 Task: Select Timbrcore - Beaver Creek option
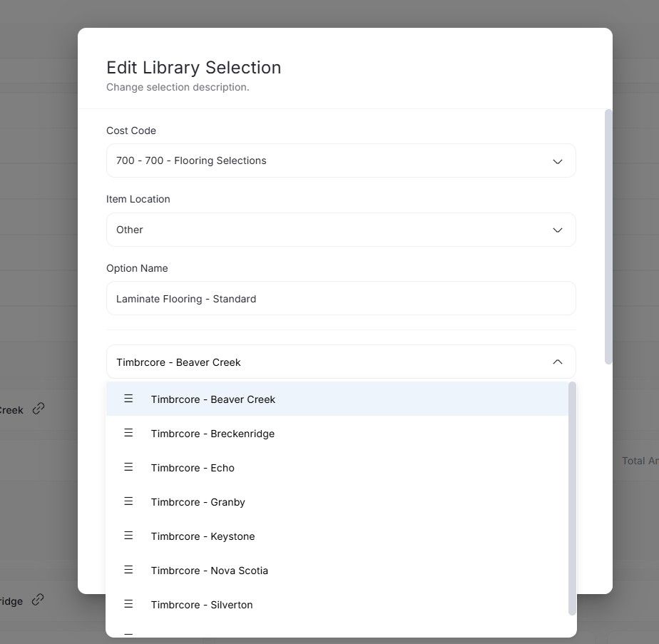pos(337,399)
